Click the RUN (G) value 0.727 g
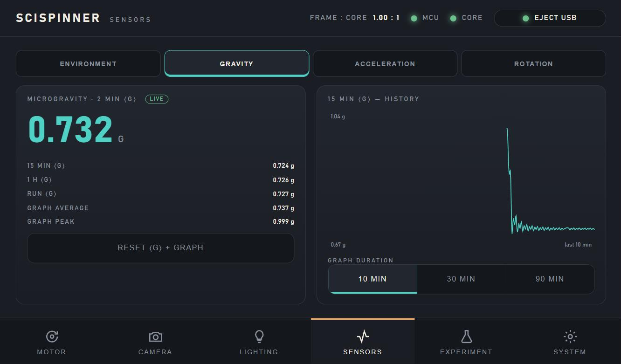621x364 pixels. (283, 194)
